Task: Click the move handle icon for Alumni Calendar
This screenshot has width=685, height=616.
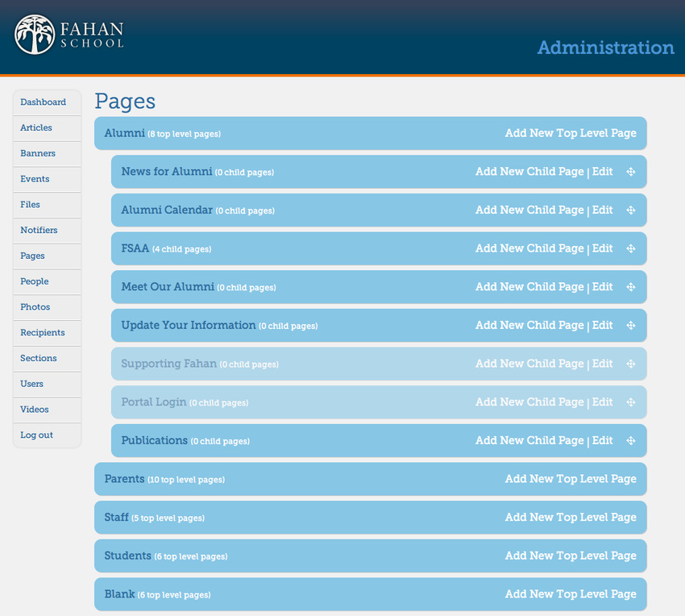Action: coord(630,210)
